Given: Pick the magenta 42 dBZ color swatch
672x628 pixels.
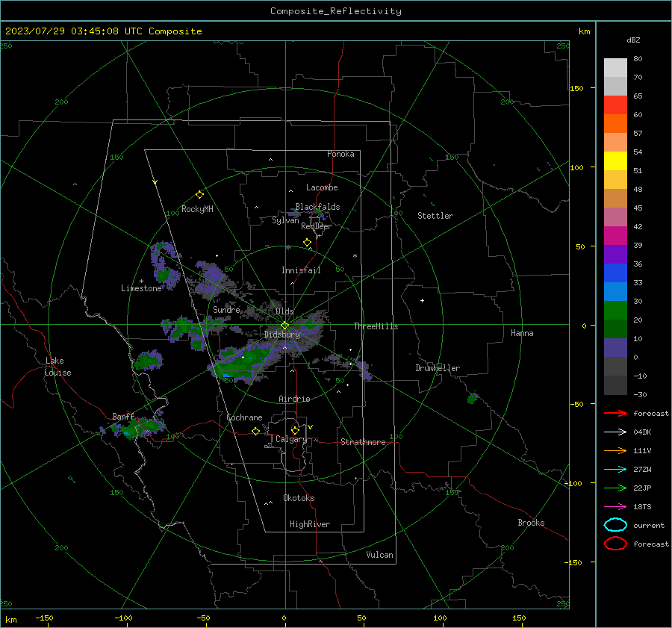Looking at the screenshot, I should coord(615,236).
